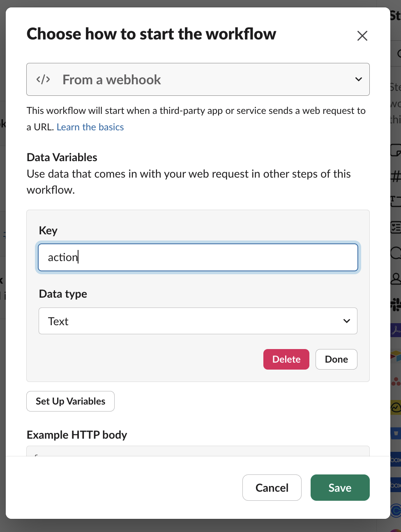Select the Airtable app icon

click(x=396, y=356)
